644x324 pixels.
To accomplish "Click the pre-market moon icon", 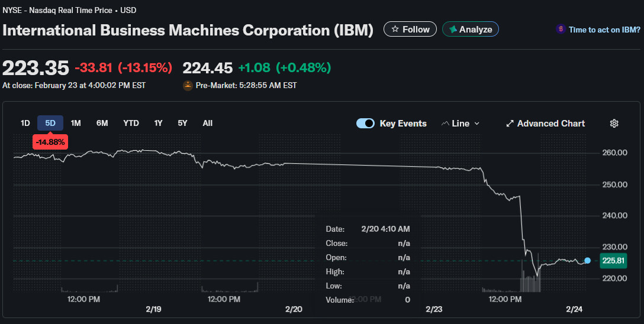I will [x=188, y=85].
